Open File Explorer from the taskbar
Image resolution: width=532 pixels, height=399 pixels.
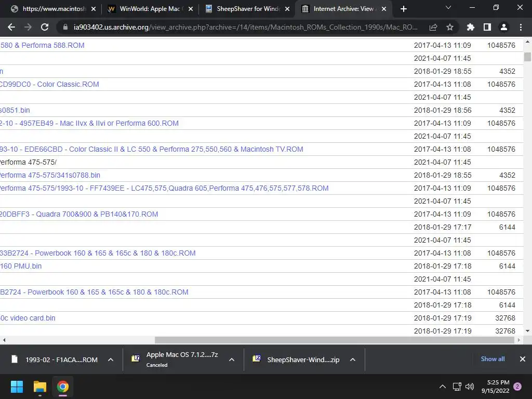tap(39, 387)
